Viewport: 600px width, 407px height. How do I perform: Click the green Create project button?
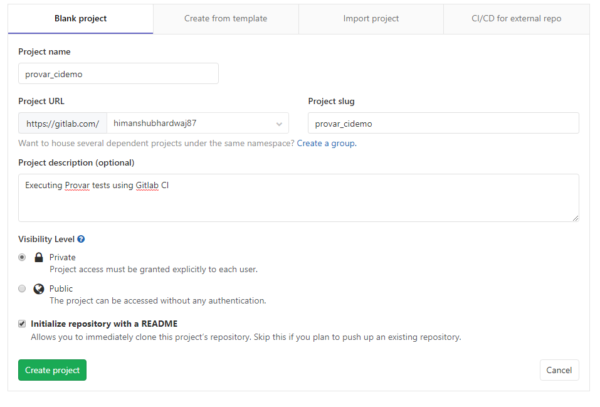tap(52, 370)
